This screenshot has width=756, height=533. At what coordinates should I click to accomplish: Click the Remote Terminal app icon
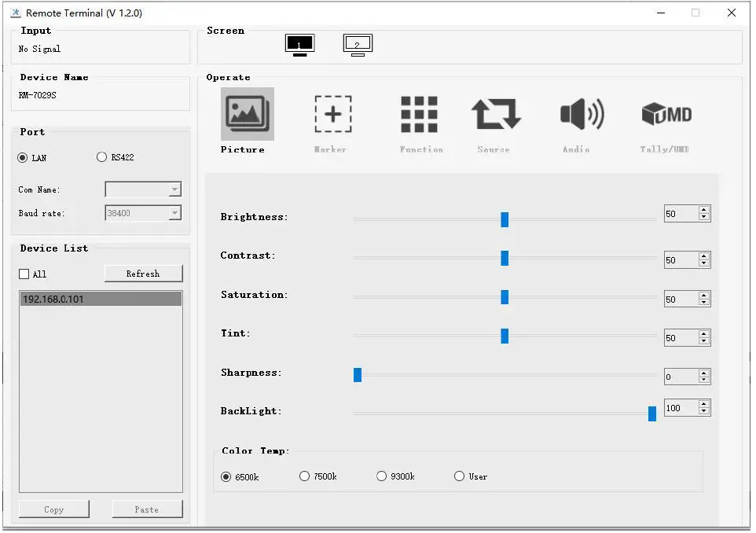(16, 13)
